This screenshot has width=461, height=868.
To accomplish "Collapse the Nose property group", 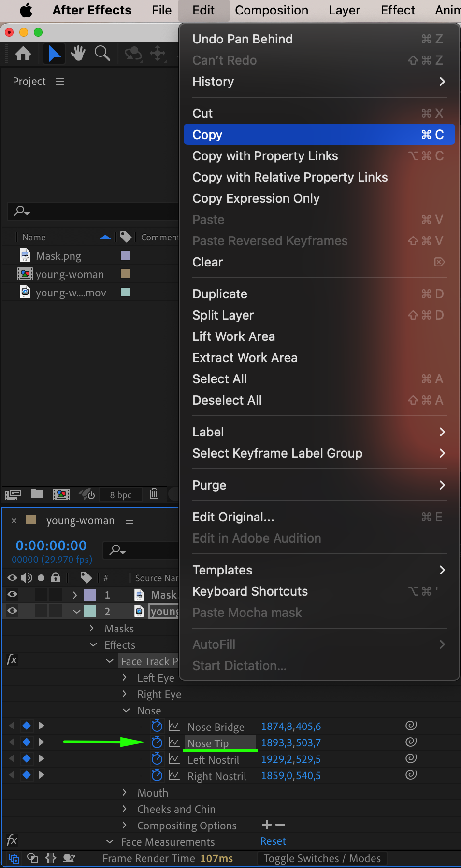I will [126, 710].
